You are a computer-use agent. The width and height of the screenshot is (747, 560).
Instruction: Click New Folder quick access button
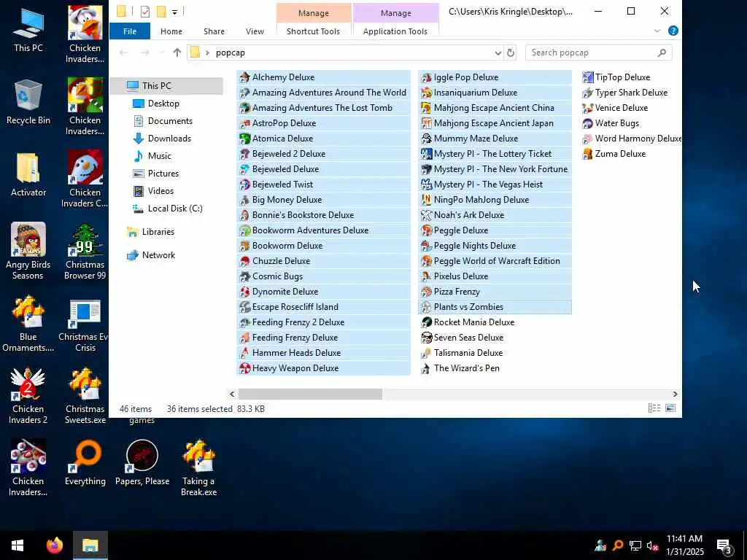(x=161, y=12)
